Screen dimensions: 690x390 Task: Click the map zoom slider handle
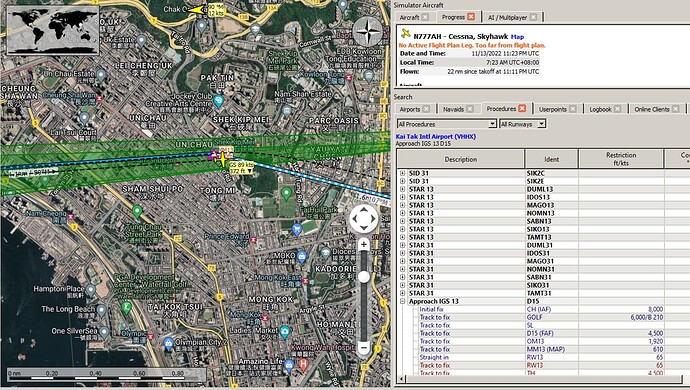(363, 277)
